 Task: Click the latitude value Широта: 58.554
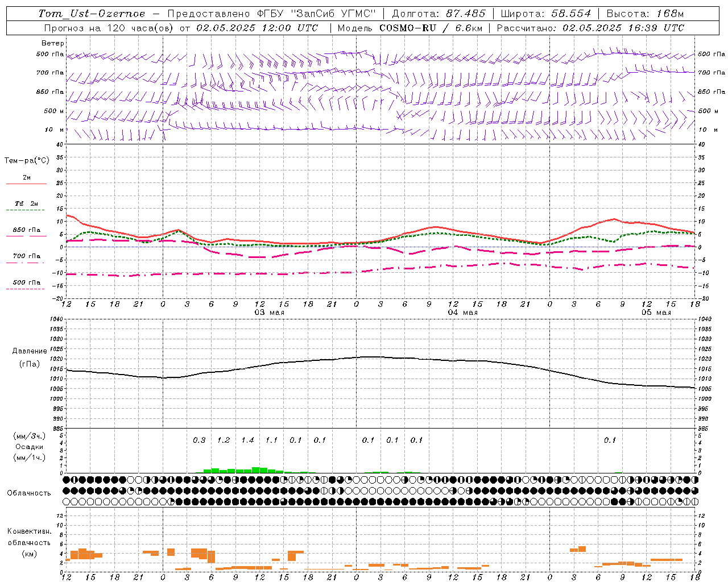pos(545,14)
